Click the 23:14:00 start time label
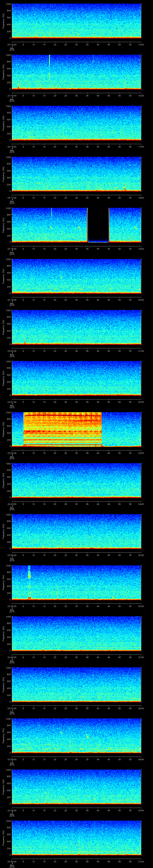The image size is (153, 868). pyautogui.click(x=12, y=44)
